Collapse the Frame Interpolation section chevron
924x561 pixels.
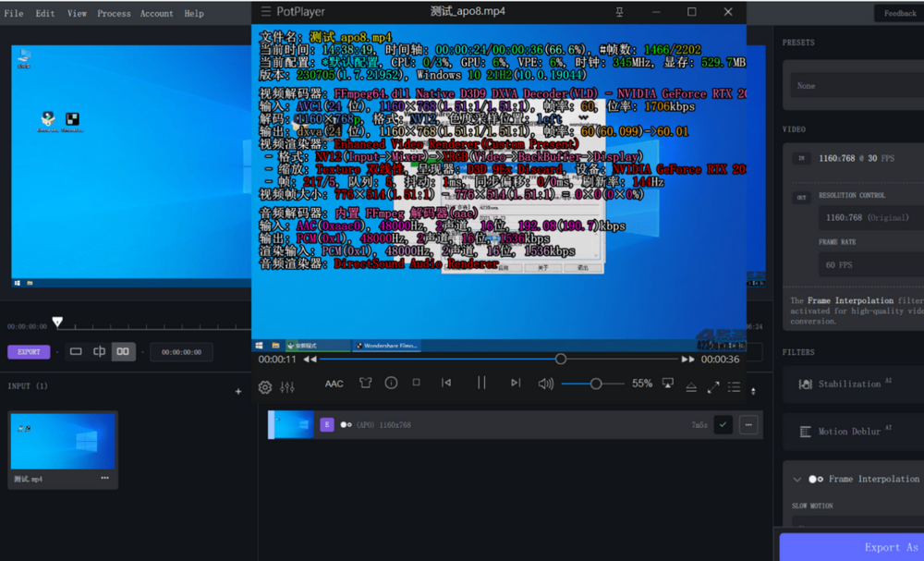[796, 479]
